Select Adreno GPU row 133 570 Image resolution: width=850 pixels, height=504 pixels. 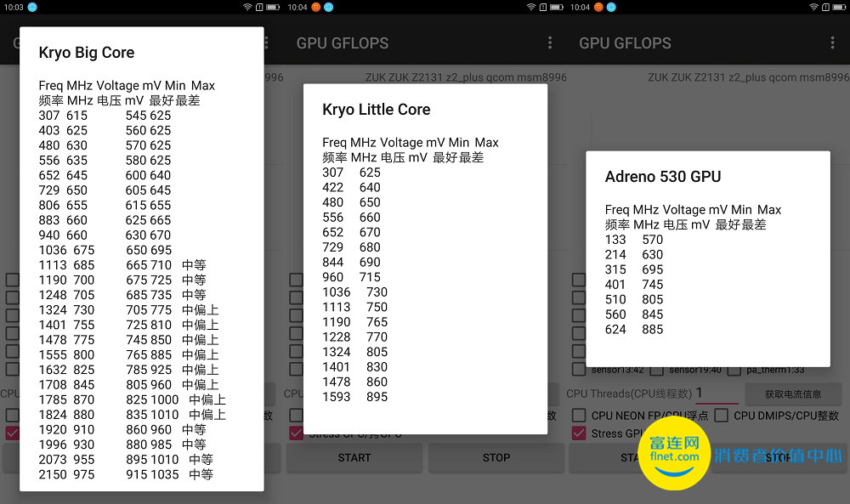coord(634,240)
